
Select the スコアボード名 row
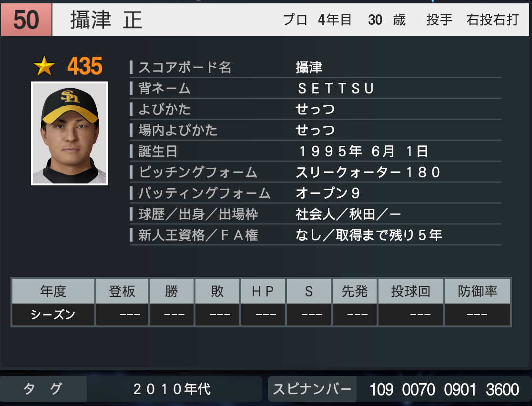[315, 67]
